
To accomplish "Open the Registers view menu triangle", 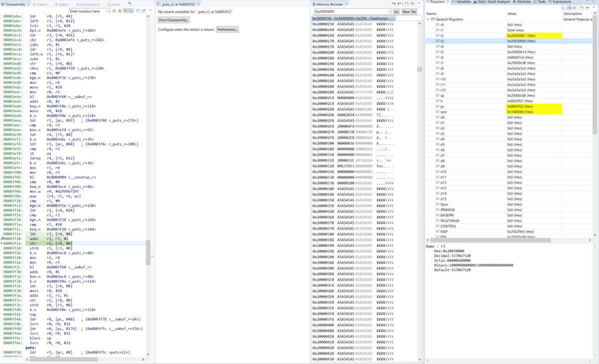I will 594,7.
